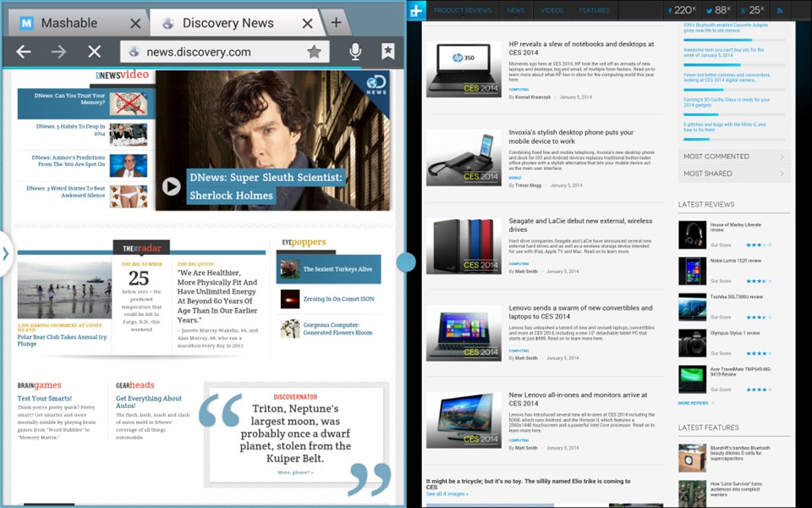Open 'Get Everything About Autos!' link

click(149, 401)
